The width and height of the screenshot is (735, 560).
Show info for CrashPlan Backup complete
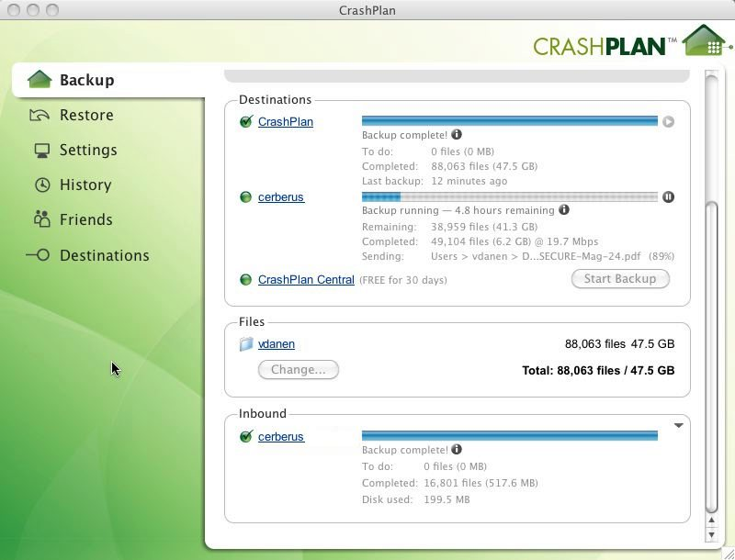[x=456, y=135]
